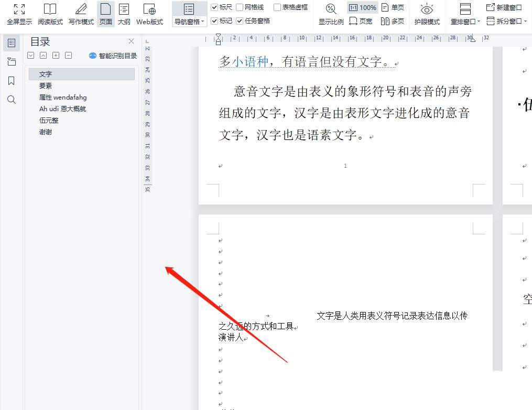Click the TOC level down-arrow button
The image size is (532, 410).
[30, 56]
